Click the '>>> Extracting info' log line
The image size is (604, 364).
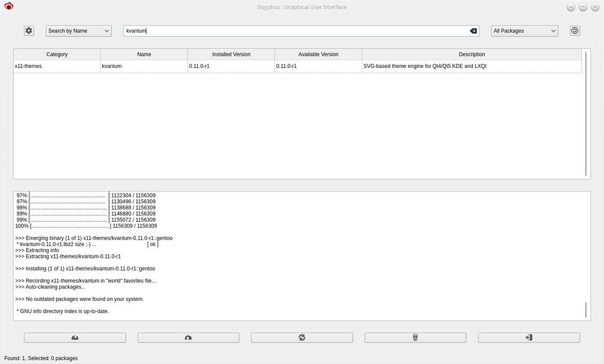point(37,250)
